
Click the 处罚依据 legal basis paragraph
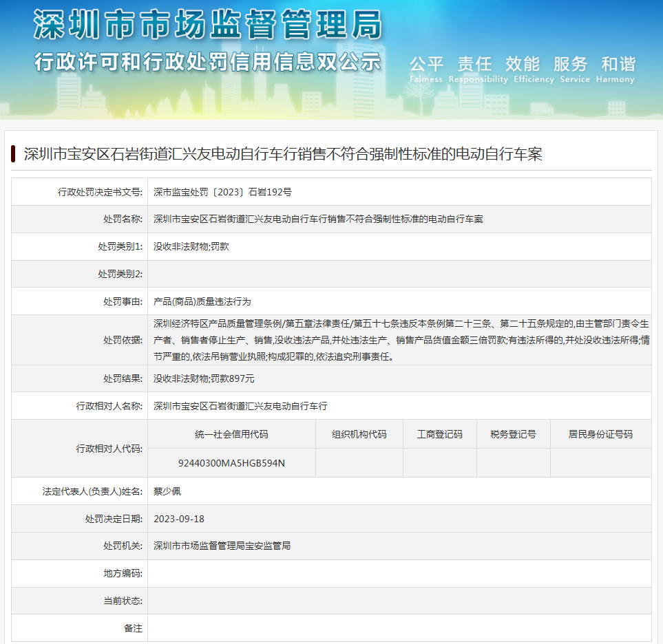[x=401, y=340]
